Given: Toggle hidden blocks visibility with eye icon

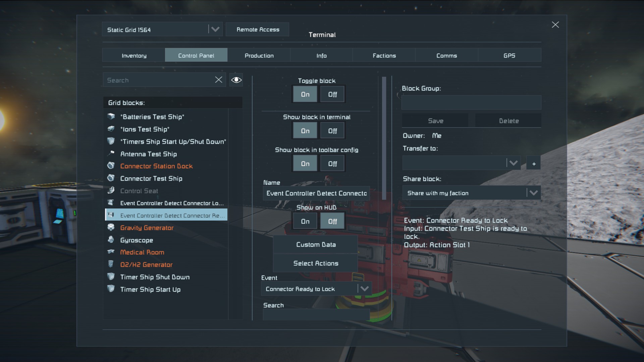Looking at the screenshot, I should tap(236, 80).
